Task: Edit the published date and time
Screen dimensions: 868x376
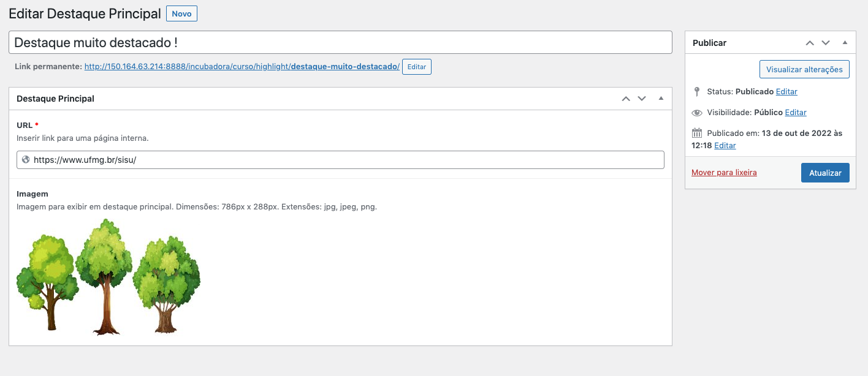Action: pyautogui.click(x=725, y=146)
